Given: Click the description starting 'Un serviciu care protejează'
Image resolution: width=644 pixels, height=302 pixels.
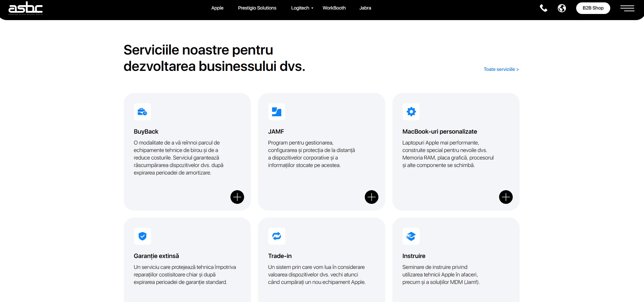Looking at the screenshot, I should point(185,275).
